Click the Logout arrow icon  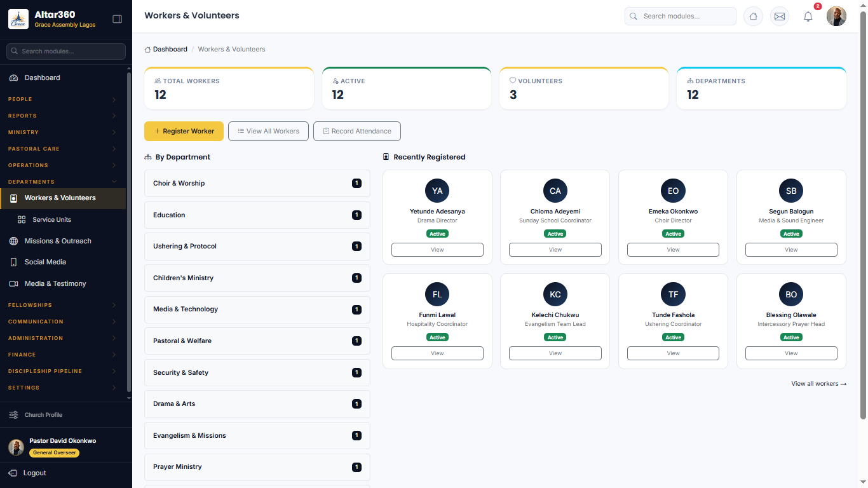(x=13, y=473)
